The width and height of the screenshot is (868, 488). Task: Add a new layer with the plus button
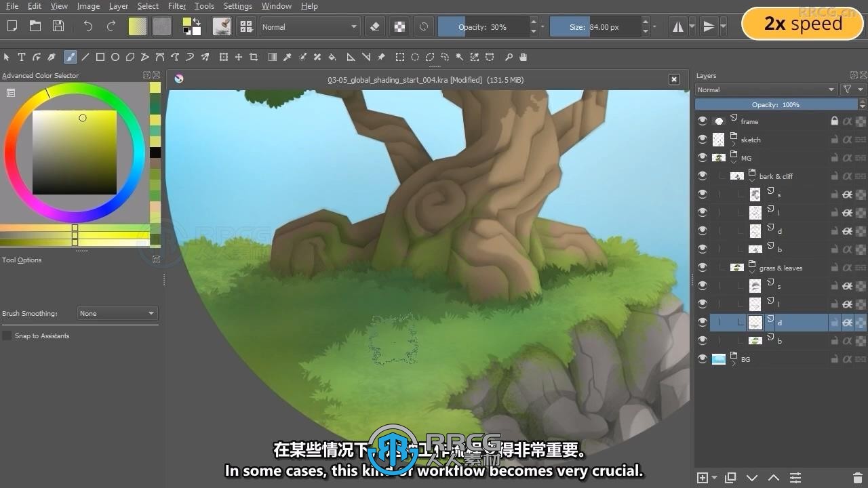[703, 478]
